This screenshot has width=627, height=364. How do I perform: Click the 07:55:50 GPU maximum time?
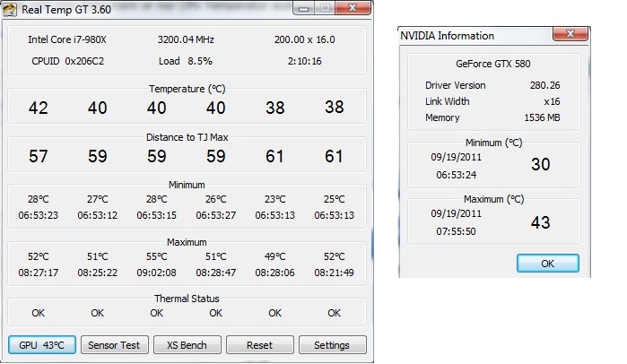[457, 231]
